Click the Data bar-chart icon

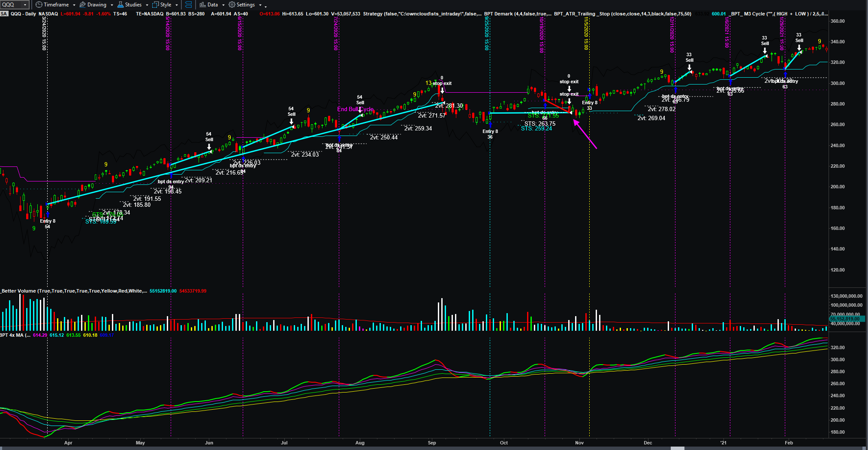202,5
